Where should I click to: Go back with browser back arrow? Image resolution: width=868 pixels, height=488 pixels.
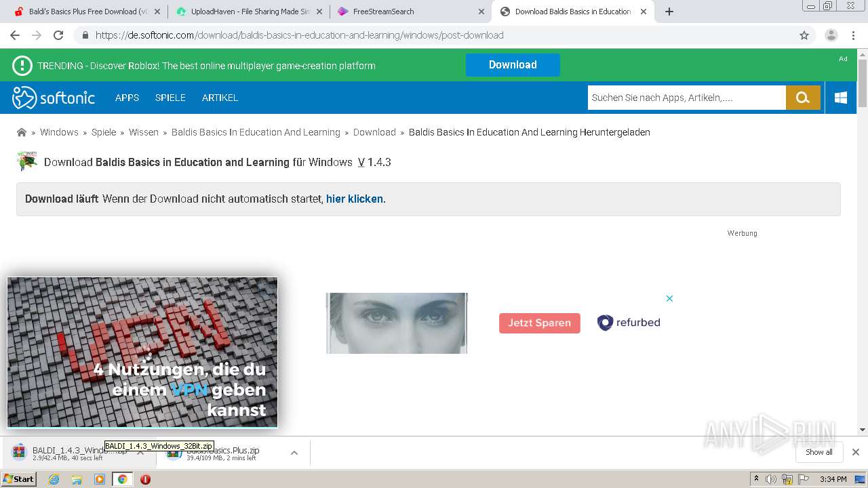(x=15, y=35)
